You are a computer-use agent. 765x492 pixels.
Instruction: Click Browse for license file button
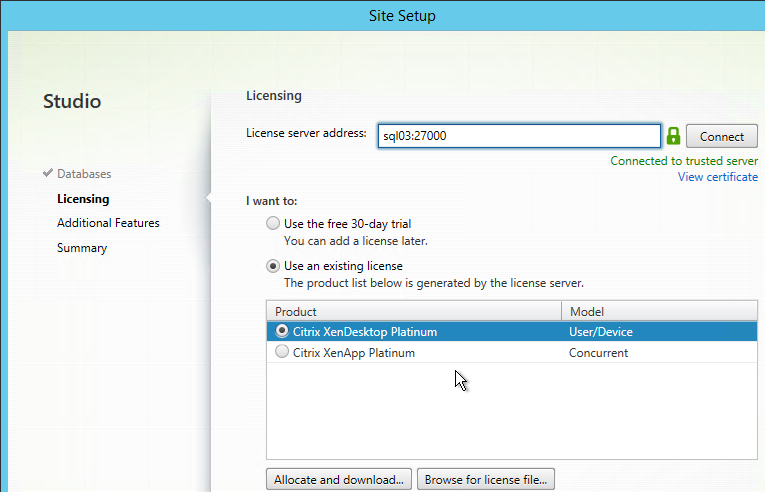[x=485, y=479]
